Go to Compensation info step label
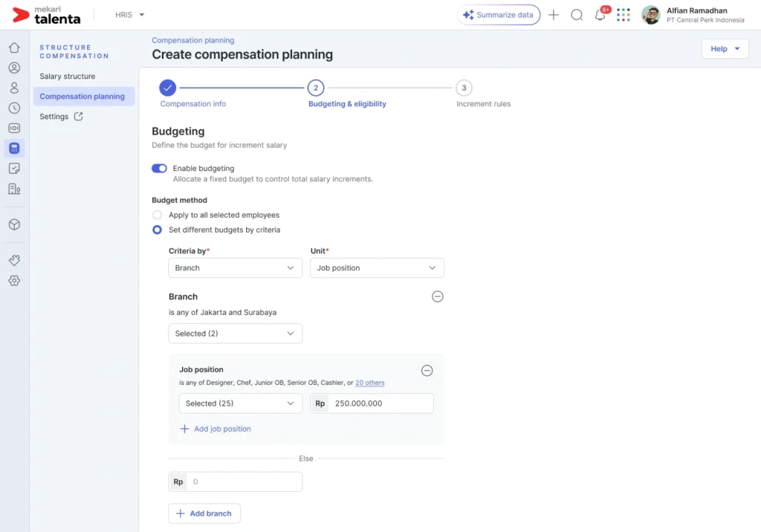Viewport: 761px width, 532px height. pyautogui.click(x=192, y=104)
